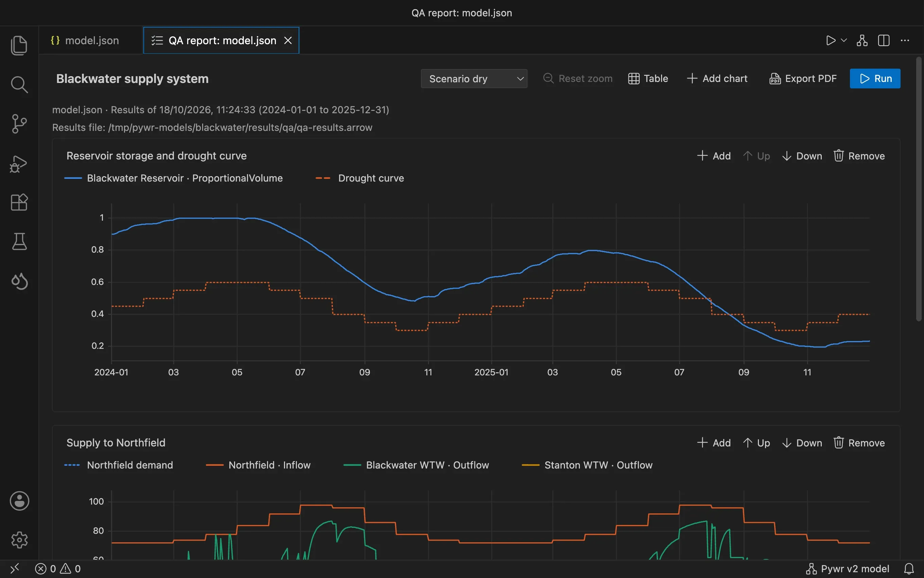Add a series to Reservoir storage chart
Viewport: 924px width, 578px height.
[714, 156]
